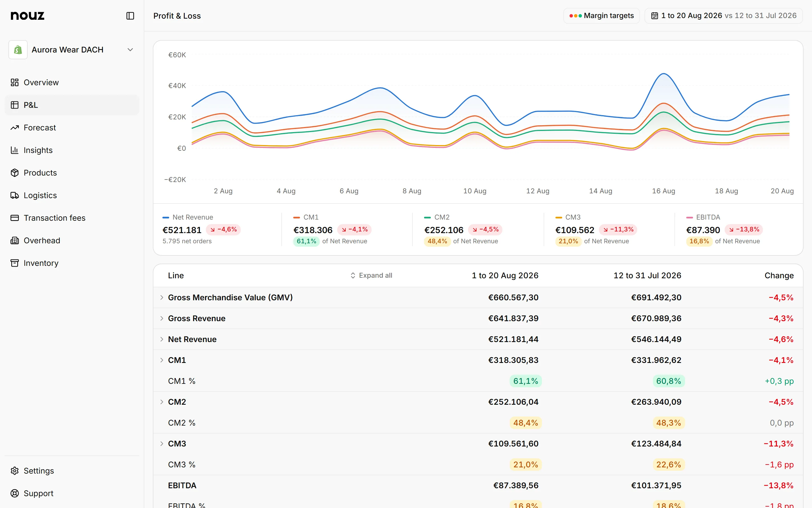This screenshot has height=508, width=812.
Task: Click the nouz logo
Action: click(27, 16)
